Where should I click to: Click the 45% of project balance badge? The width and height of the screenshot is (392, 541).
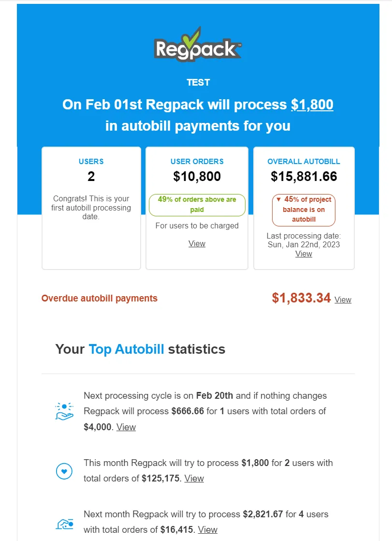pyautogui.click(x=304, y=210)
